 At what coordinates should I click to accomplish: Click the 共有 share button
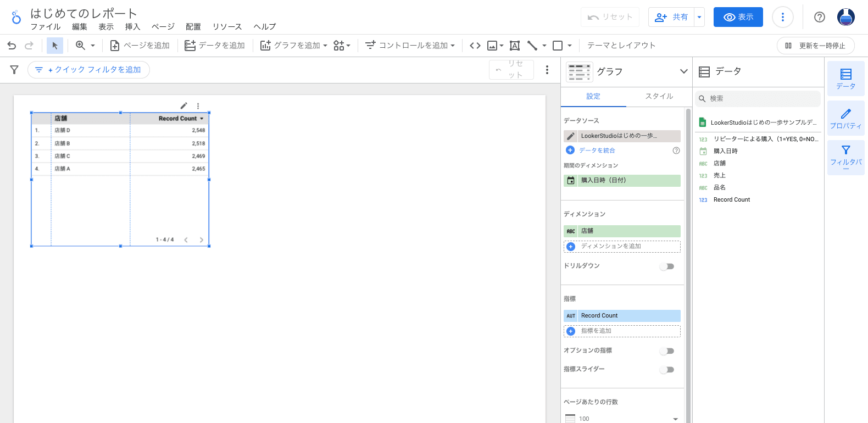[671, 17]
